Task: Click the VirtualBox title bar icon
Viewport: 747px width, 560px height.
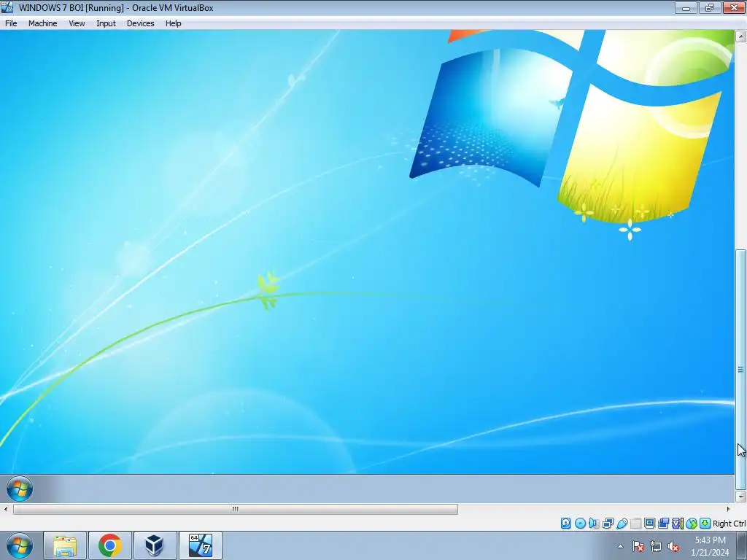Action: (x=7, y=7)
